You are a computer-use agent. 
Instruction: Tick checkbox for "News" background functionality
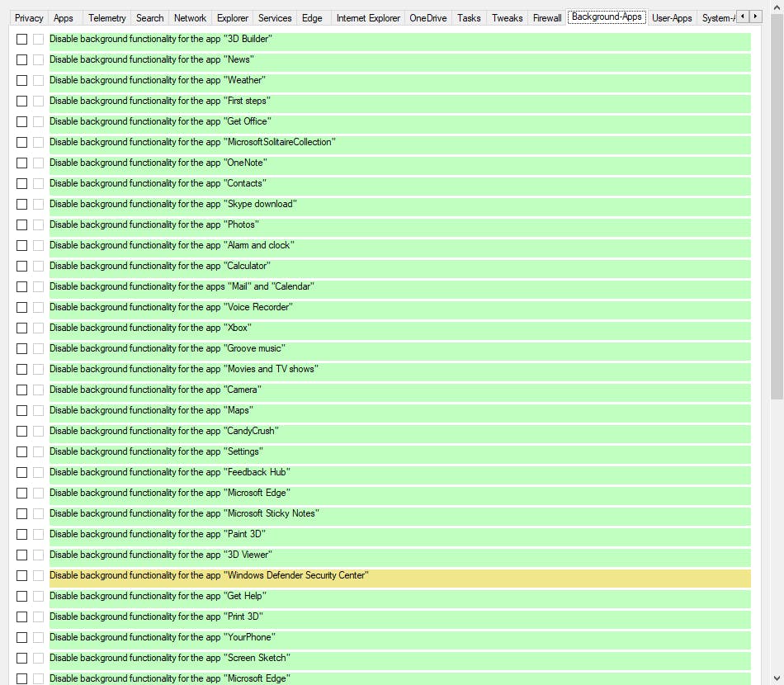coord(21,59)
